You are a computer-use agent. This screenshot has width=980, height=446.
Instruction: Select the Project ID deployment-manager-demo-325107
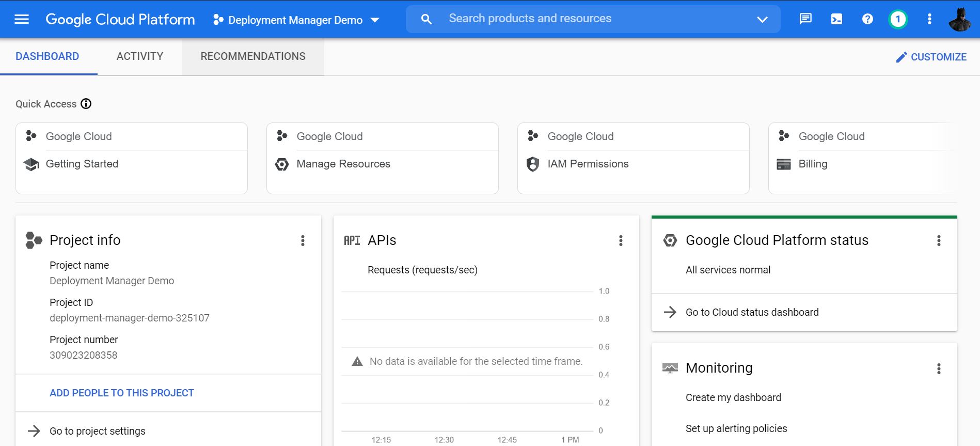point(130,318)
